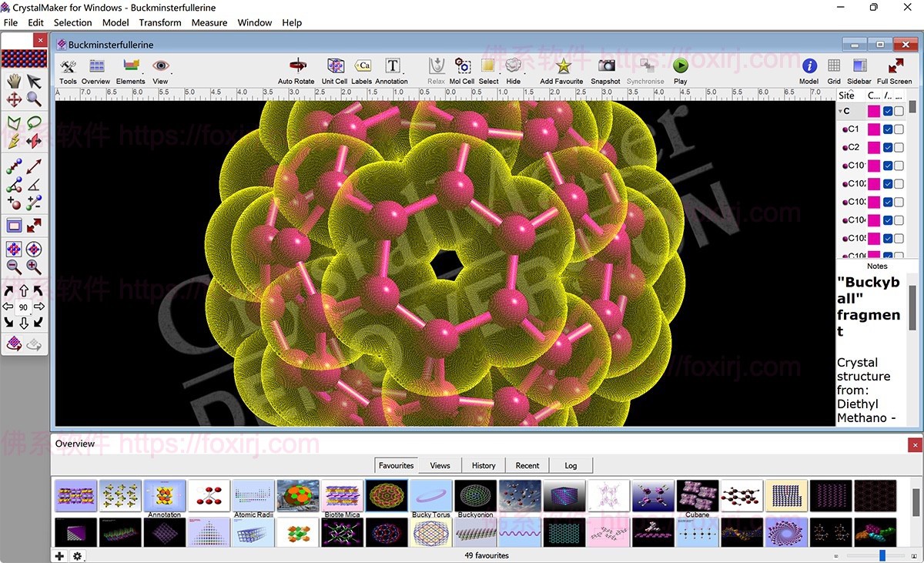Click the magenta colour swatch for C1

coord(874,129)
